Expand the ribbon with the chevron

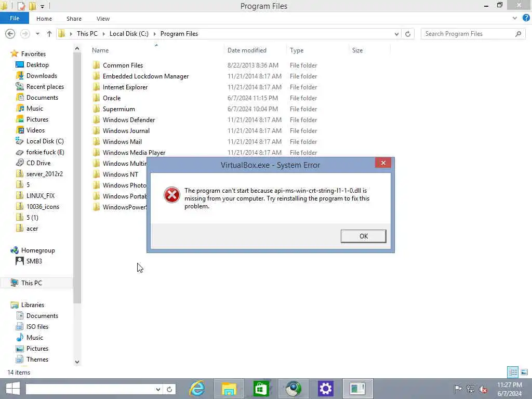click(515, 18)
